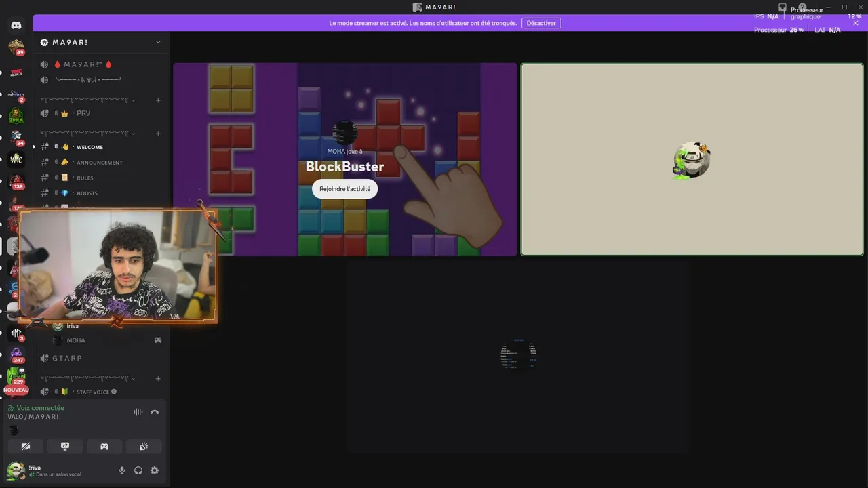Click MOHA in voice channel list

(x=76, y=340)
